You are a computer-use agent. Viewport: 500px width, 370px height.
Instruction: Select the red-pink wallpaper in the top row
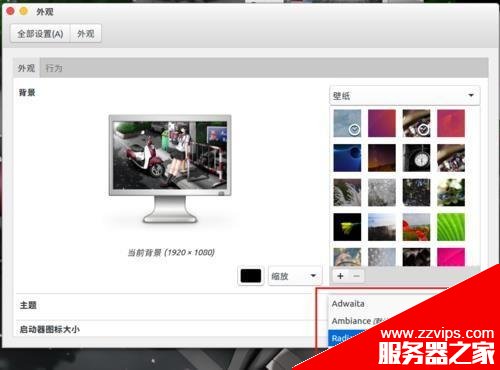[x=451, y=123]
